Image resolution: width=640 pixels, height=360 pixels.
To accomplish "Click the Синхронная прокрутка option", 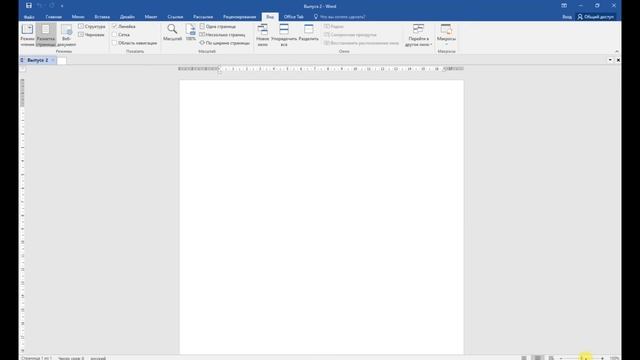I will pyautogui.click(x=350, y=35).
